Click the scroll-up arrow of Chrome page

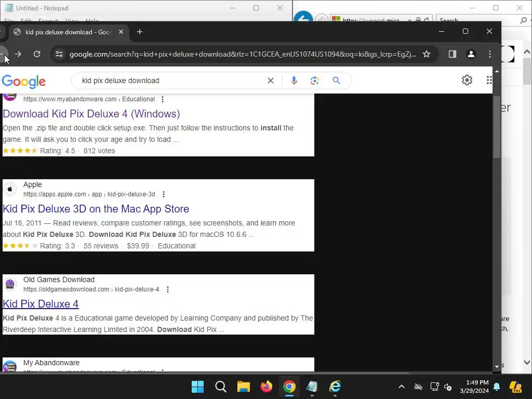(497, 72)
